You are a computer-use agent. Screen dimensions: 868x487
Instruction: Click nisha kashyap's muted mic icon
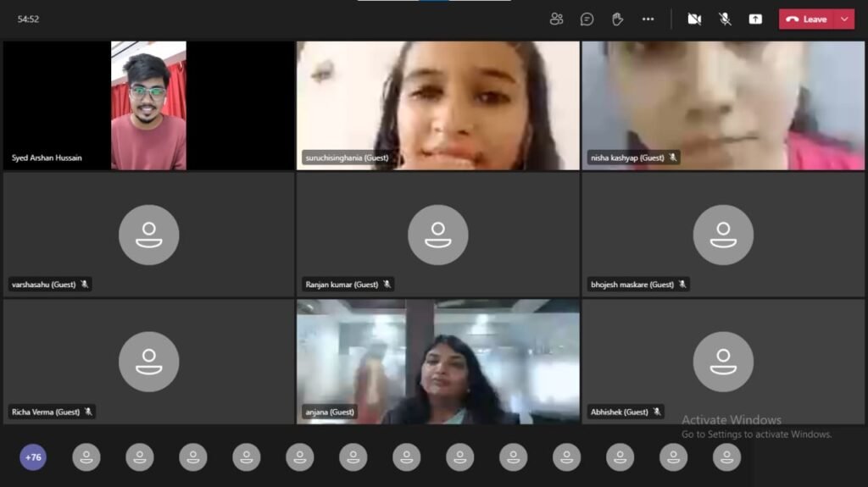673,158
